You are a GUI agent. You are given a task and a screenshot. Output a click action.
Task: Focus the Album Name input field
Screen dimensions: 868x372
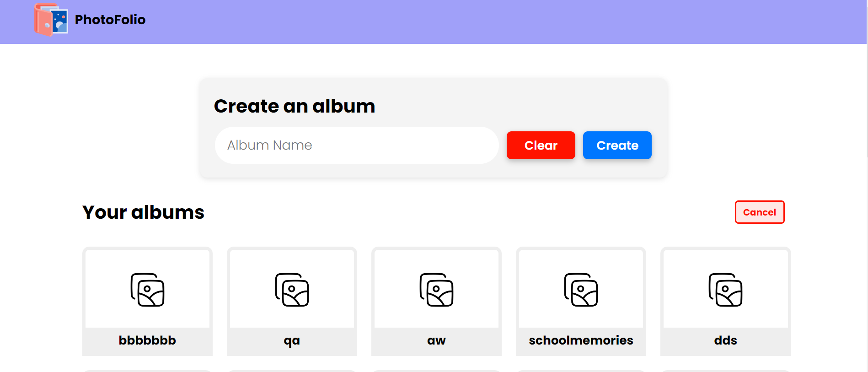pyautogui.click(x=357, y=145)
